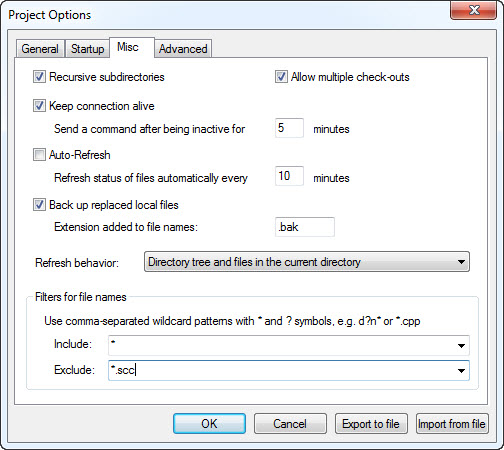
Task: Enable the Auto-Refresh checkbox
Action: tap(39, 155)
